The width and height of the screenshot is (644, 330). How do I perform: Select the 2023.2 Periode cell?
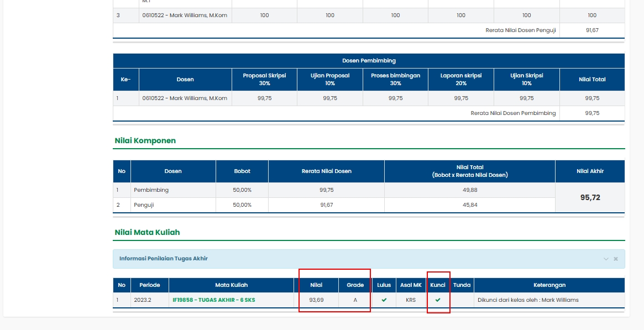pos(143,300)
